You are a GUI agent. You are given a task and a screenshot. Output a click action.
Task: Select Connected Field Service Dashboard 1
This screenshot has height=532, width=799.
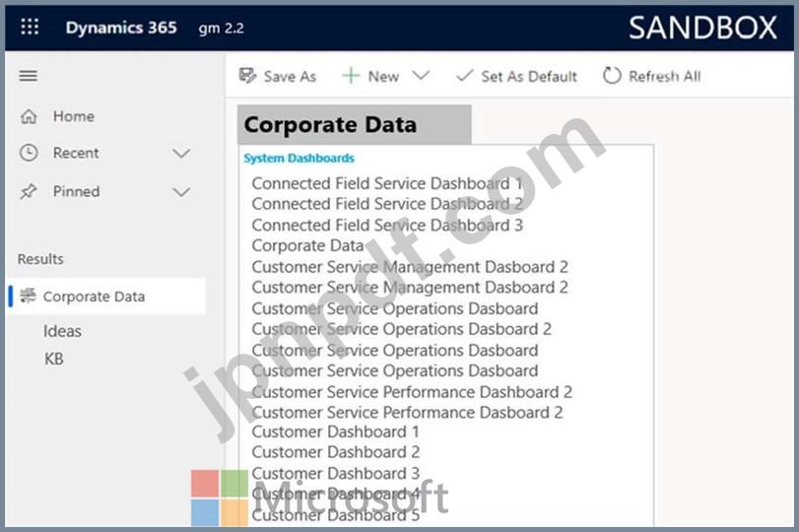point(387,183)
